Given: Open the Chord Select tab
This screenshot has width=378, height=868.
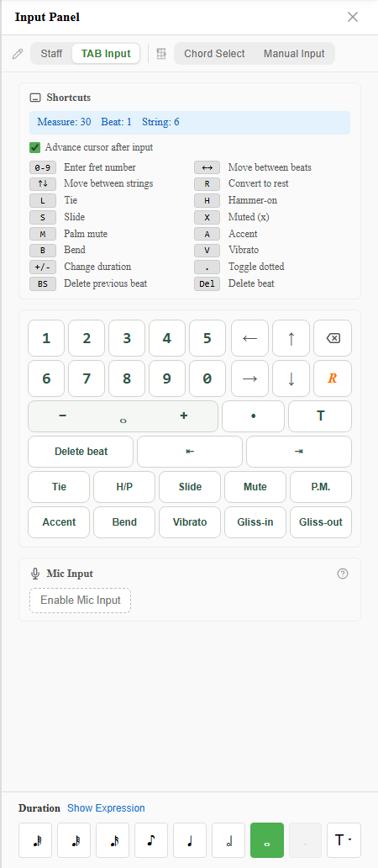Looking at the screenshot, I should [x=214, y=54].
